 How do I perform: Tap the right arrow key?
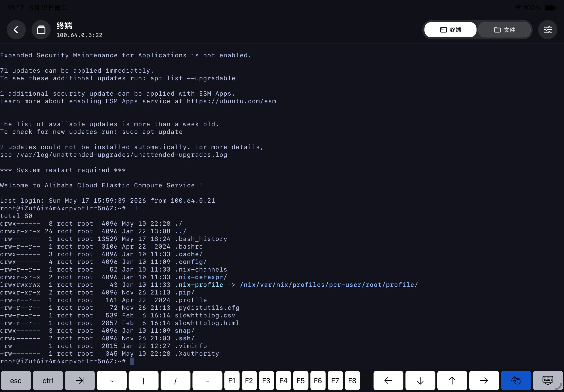point(484,381)
